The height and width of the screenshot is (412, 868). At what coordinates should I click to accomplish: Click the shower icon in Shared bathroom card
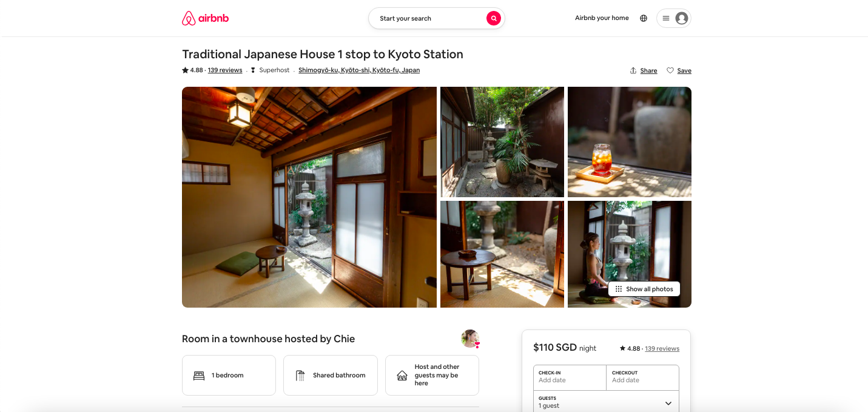pyautogui.click(x=300, y=376)
